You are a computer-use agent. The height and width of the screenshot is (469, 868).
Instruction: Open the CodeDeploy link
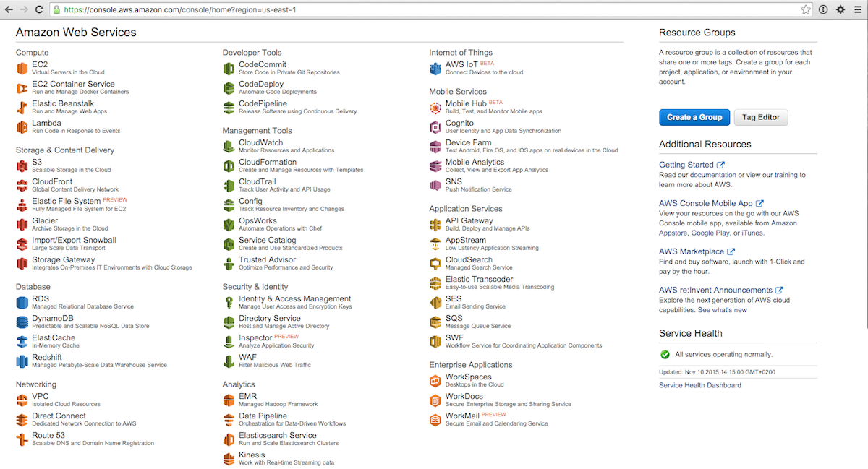coord(261,84)
